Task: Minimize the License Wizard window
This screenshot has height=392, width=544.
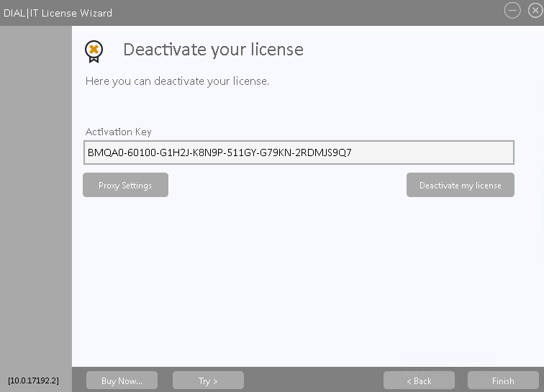Action: pyautogui.click(x=512, y=10)
